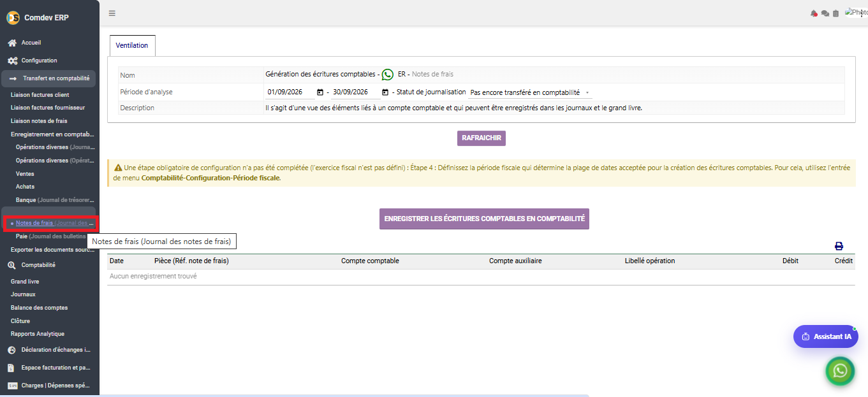Open Opérations diverses (Journal) entry

pos(55,147)
